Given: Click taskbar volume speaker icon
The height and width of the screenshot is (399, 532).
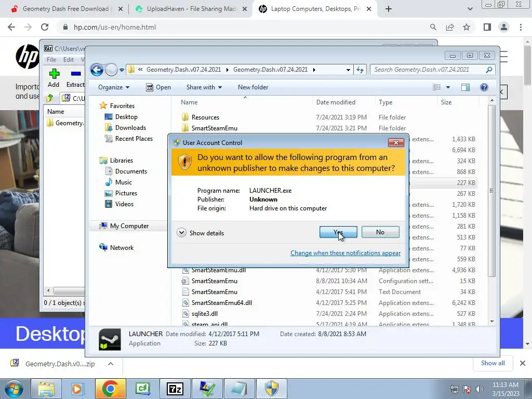Looking at the screenshot, I should click(480, 389).
